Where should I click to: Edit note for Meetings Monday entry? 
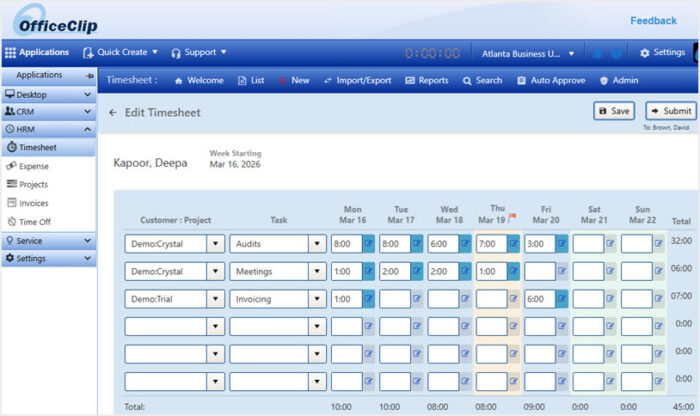369,271
